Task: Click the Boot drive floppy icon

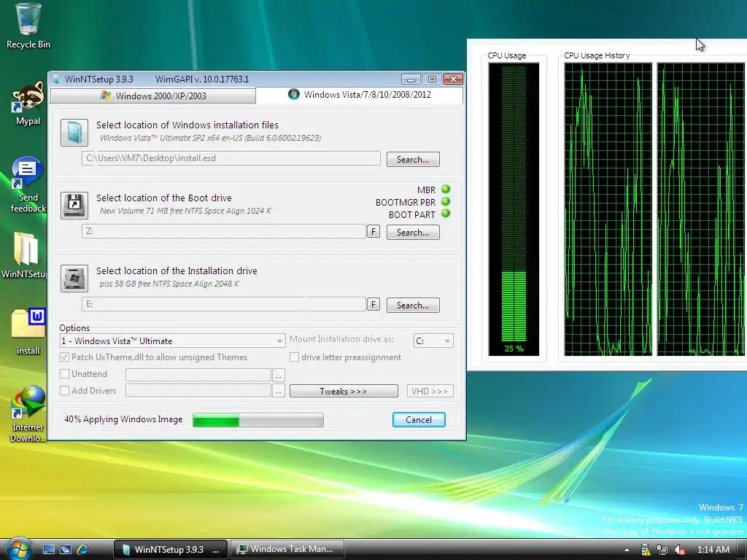Action: (x=74, y=205)
